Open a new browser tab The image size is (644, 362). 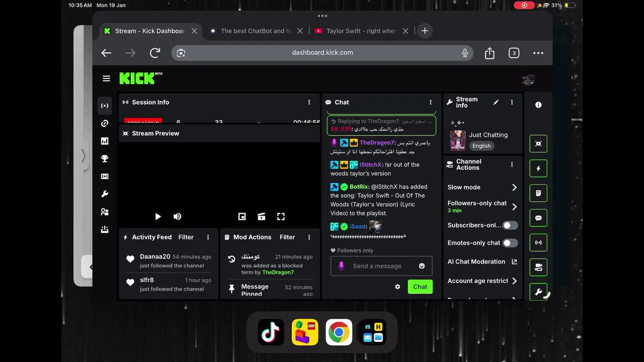(x=425, y=31)
